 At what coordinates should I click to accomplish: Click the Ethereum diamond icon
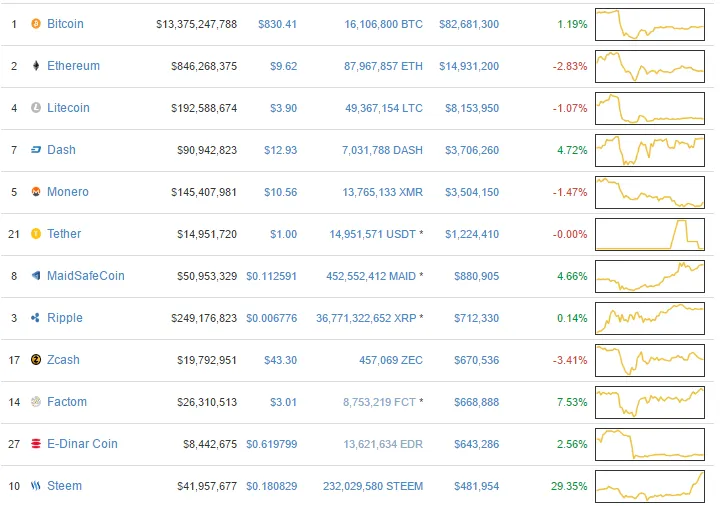pyautogui.click(x=36, y=66)
